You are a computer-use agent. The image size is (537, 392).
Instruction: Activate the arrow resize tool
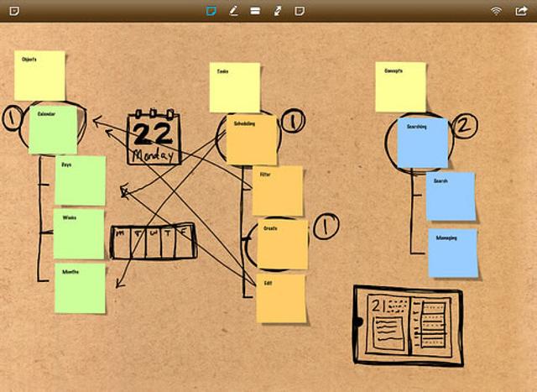click(x=278, y=11)
